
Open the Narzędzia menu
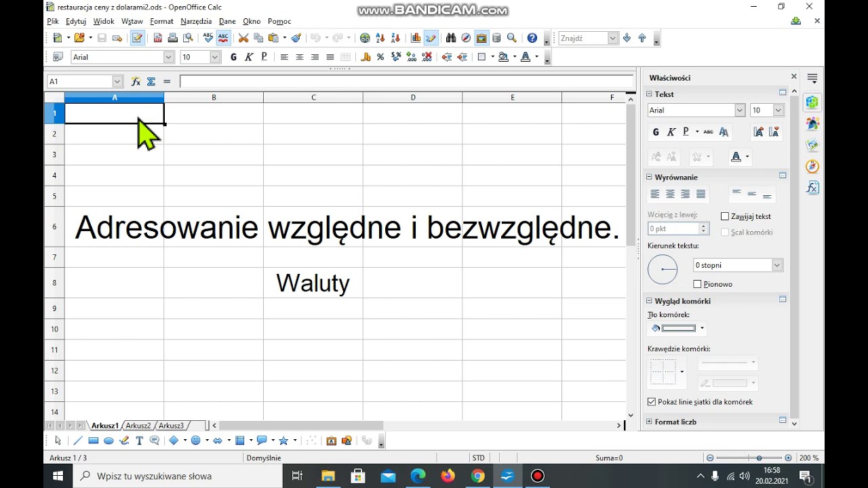(x=196, y=21)
